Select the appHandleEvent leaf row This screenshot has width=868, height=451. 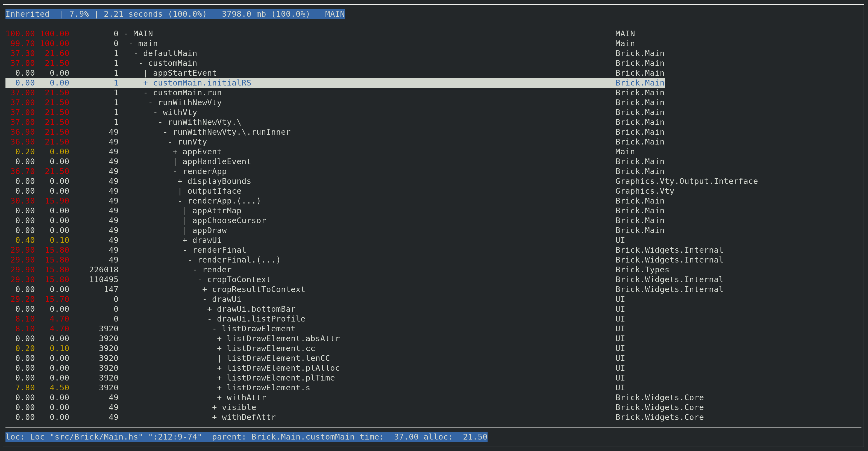[x=216, y=162]
